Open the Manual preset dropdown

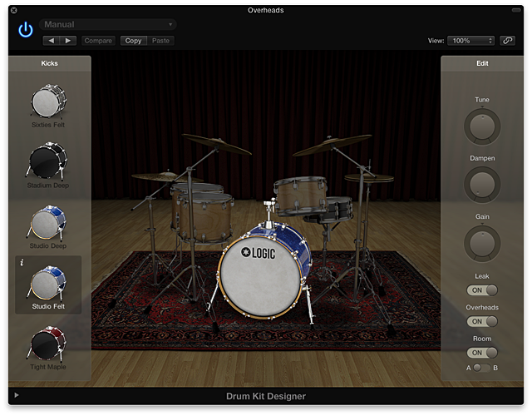[x=108, y=24]
